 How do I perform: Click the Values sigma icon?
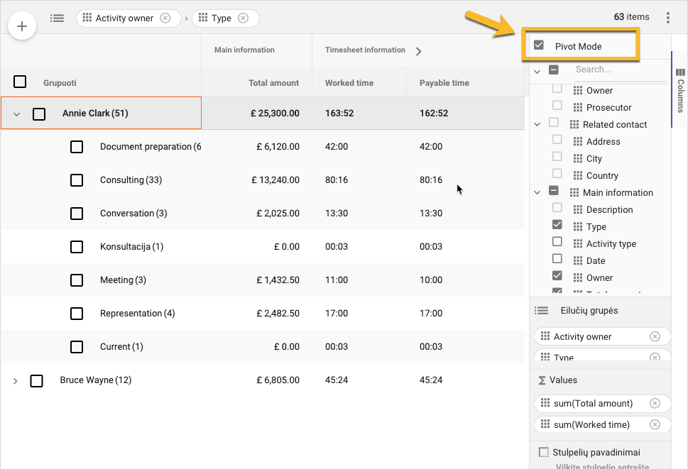pos(542,380)
